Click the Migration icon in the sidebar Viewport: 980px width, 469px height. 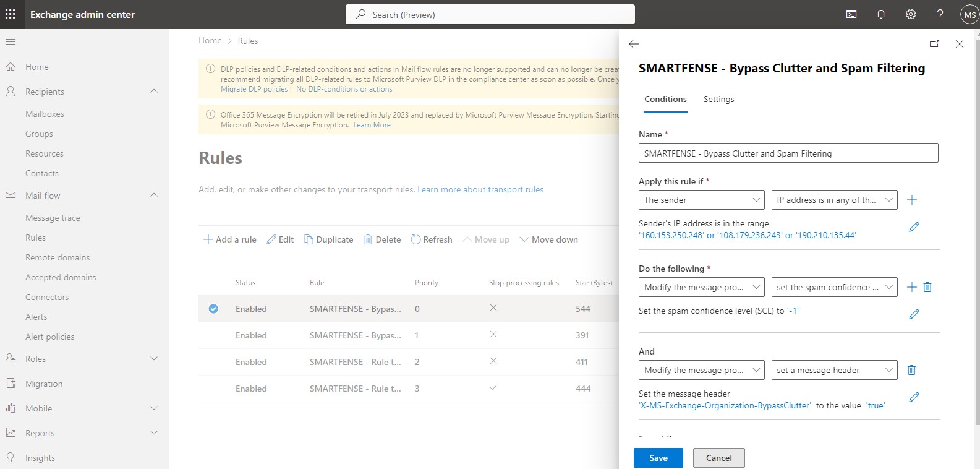[x=11, y=384]
